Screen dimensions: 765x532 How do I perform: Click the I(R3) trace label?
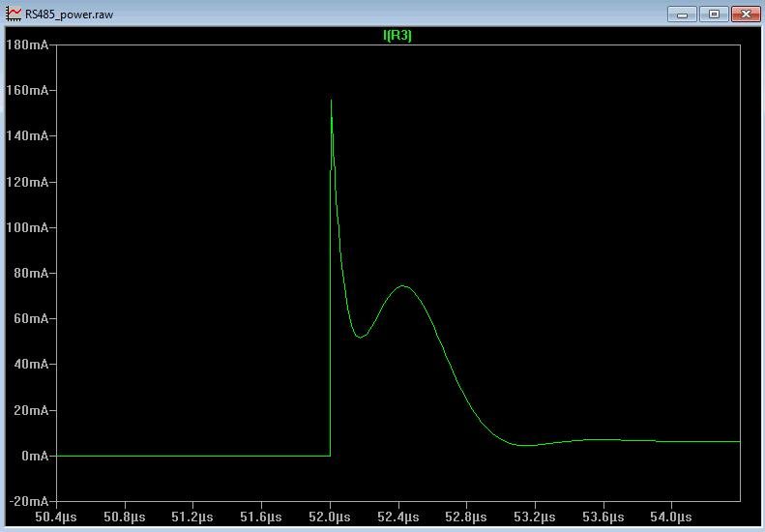397,35
